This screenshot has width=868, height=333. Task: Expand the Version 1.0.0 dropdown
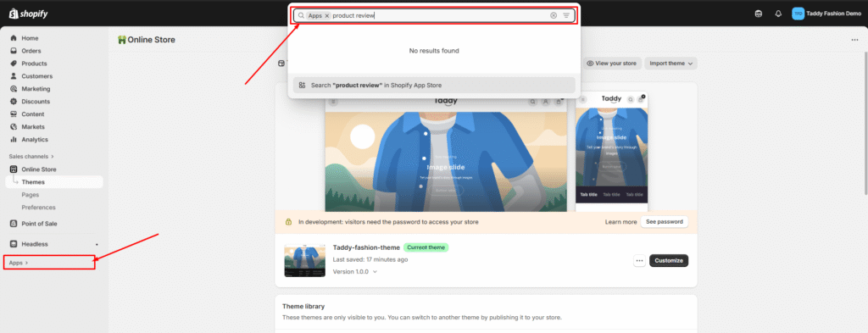coord(355,272)
